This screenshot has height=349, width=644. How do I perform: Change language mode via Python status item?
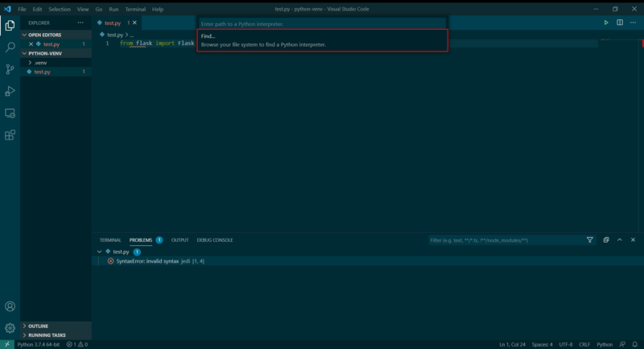click(605, 344)
